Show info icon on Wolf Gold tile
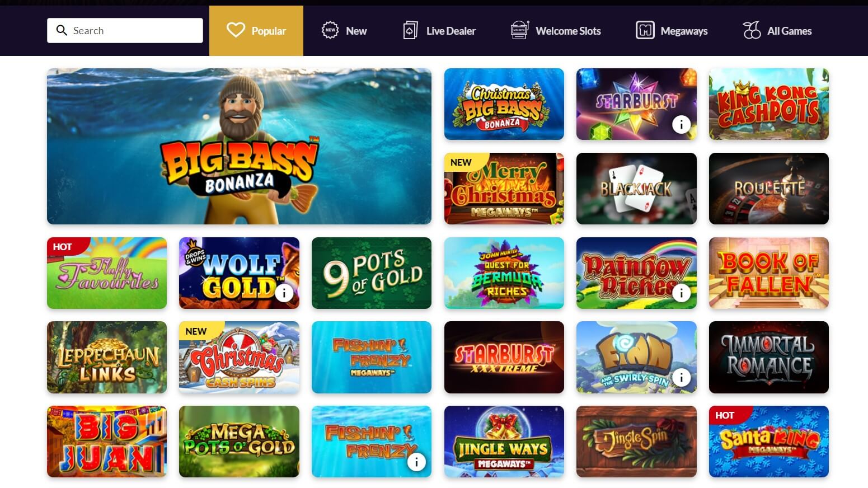This screenshot has width=868, height=488. (284, 293)
